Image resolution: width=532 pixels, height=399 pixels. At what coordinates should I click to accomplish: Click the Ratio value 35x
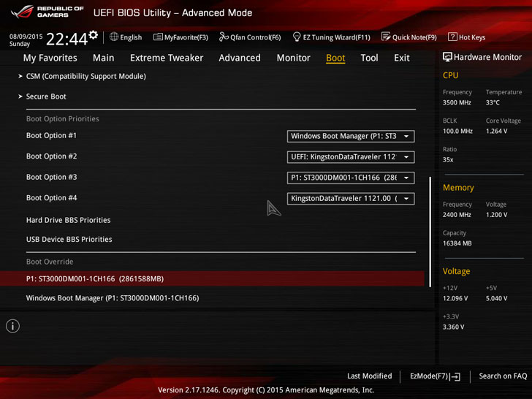click(448, 159)
